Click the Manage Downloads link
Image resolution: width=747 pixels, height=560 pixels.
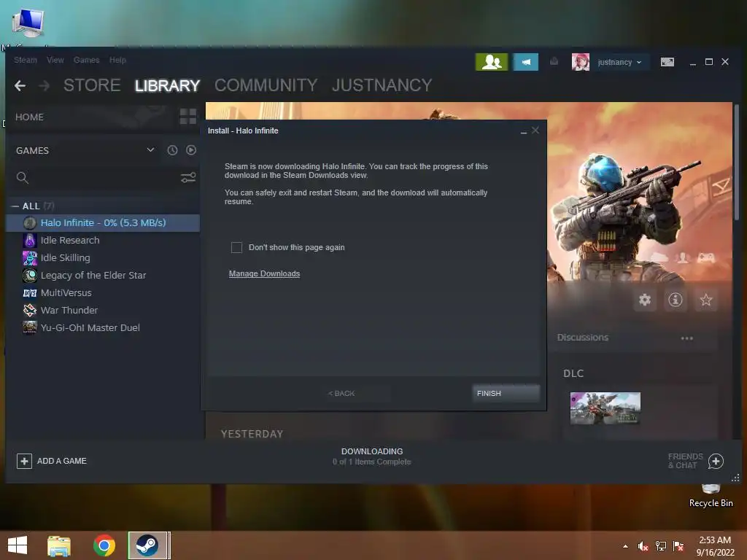264,274
